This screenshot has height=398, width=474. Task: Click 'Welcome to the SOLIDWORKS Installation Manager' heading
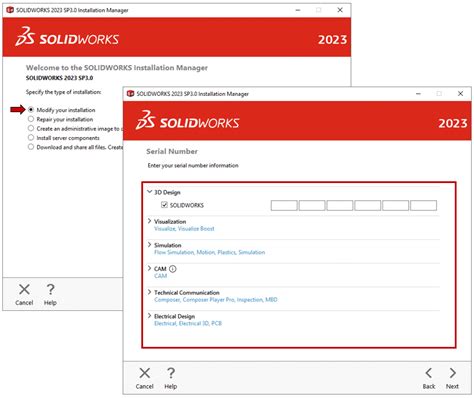[117, 68]
